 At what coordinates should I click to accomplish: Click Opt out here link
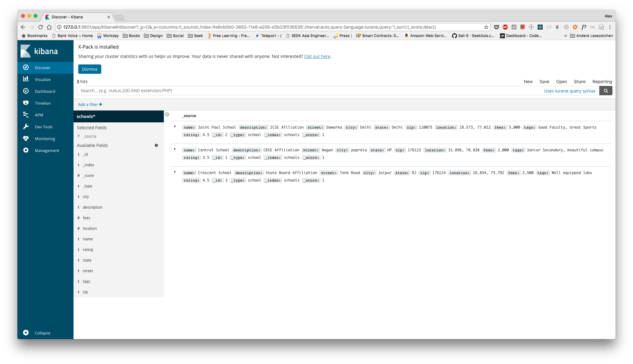(x=317, y=56)
